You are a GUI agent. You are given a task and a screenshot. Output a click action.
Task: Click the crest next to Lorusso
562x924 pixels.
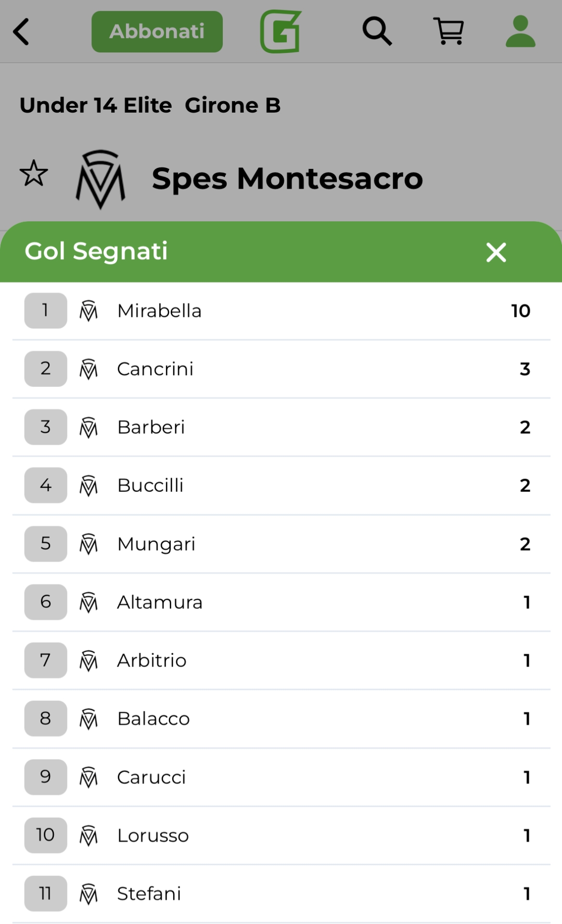click(89, 835)
